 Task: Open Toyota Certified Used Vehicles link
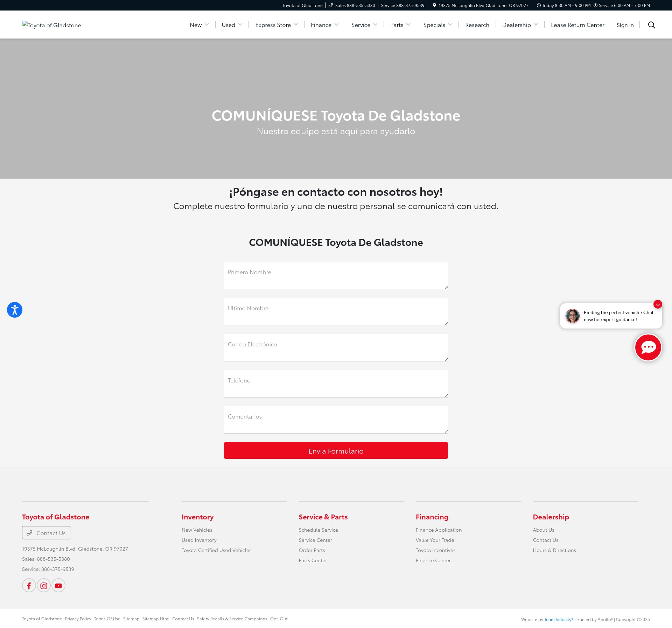(217, 550)
